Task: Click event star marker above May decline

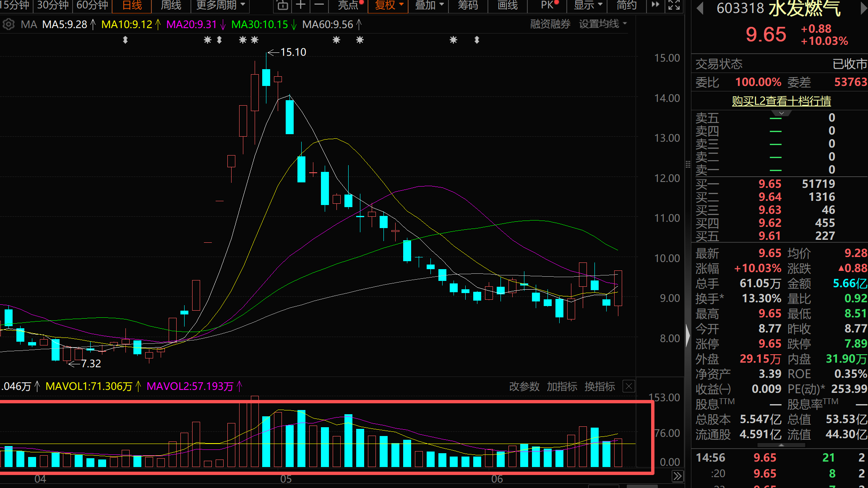Action: pyautogui.click(x=336, y=40)
